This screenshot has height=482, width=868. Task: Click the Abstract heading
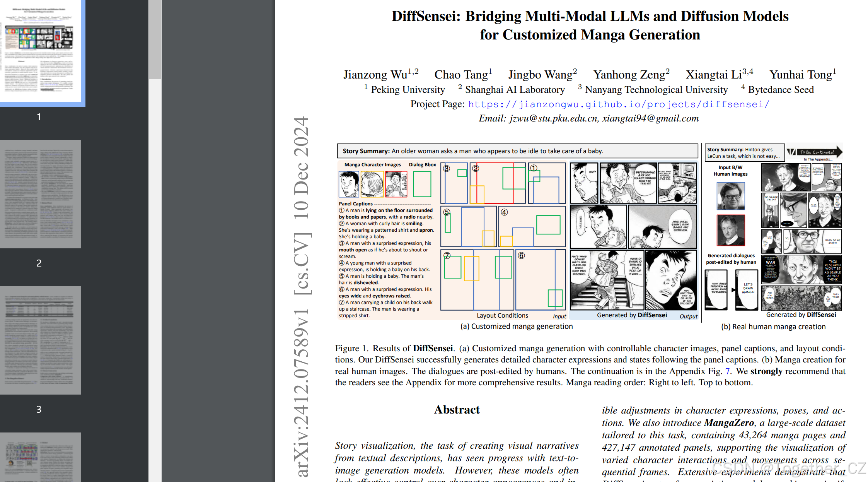[457, 409]
